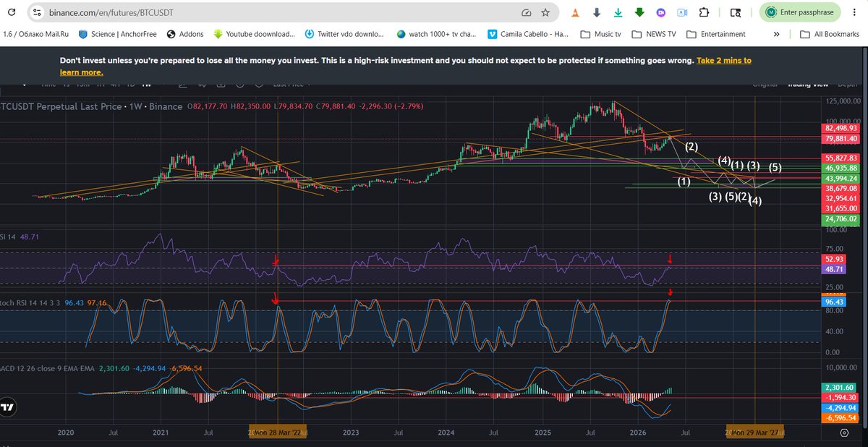Image resolution: width=868 pixels, height=447 pixels.
Task: Show hidden bookmarks with the double chevron
Action: point(776,34)
